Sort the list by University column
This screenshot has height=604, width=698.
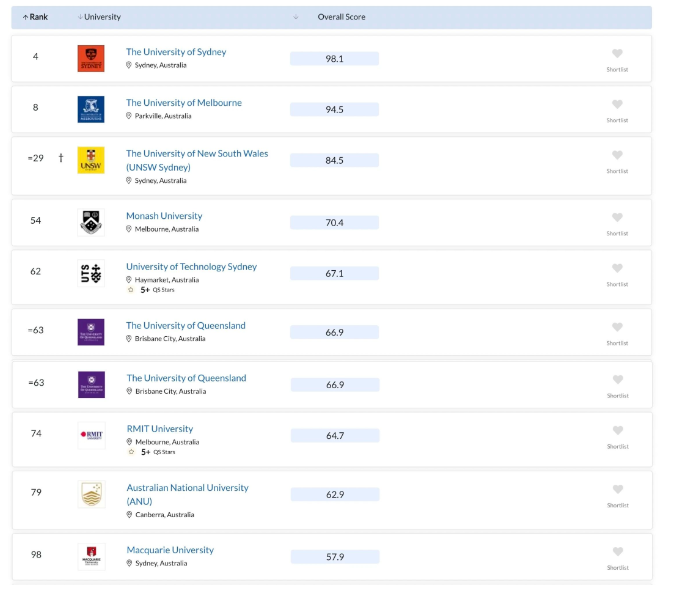tap(99, 17)
